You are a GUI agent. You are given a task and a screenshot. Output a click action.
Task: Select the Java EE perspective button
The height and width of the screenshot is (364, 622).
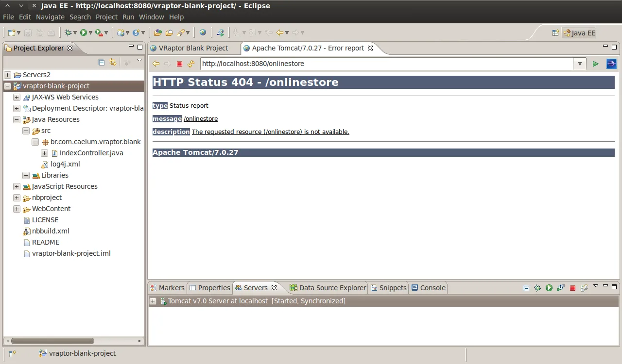579,33
